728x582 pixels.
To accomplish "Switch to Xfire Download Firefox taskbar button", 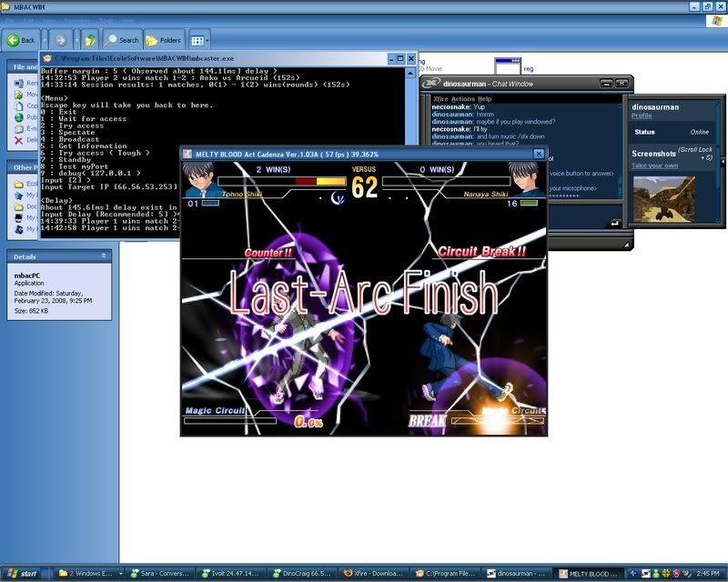I will 374,574.
